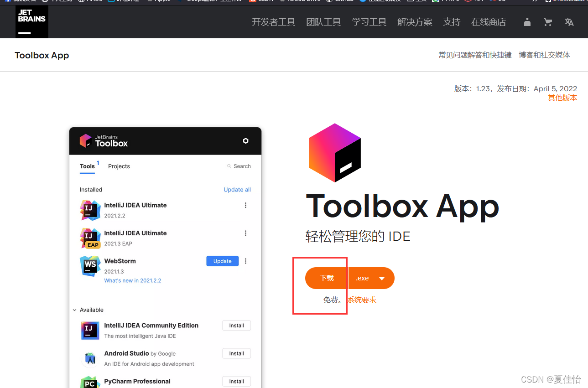Open the 在线商店 menu

click(489, 22)
